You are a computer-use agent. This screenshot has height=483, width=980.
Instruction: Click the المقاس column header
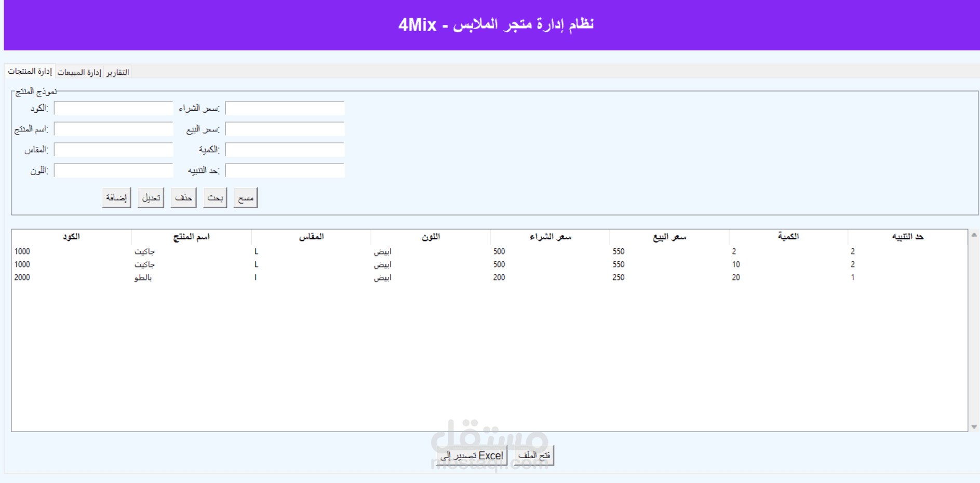click(x=311, y=237)
